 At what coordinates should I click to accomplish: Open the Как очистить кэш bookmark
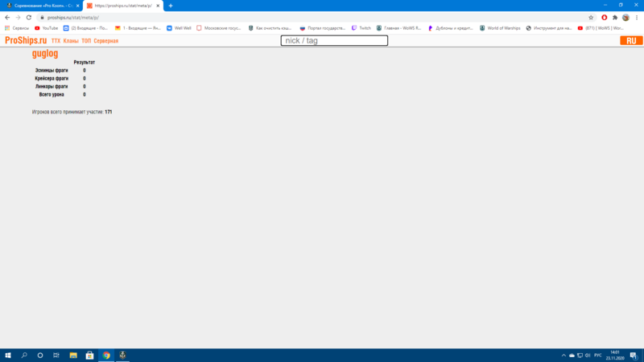pos(270,28)
